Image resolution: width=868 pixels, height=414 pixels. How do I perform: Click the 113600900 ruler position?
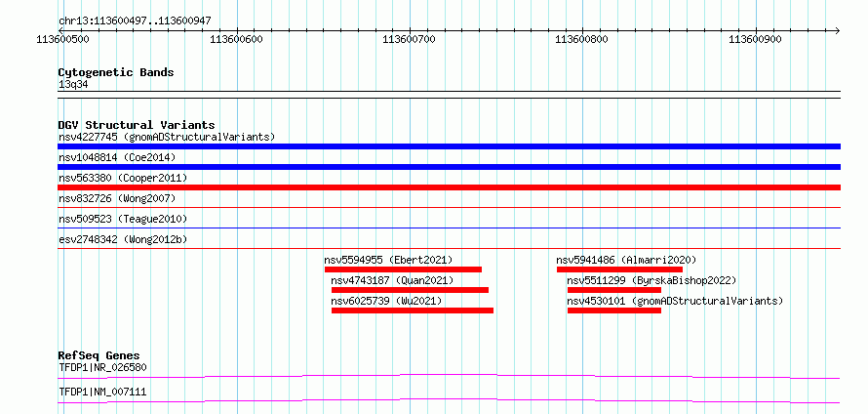tap(756, 39)
